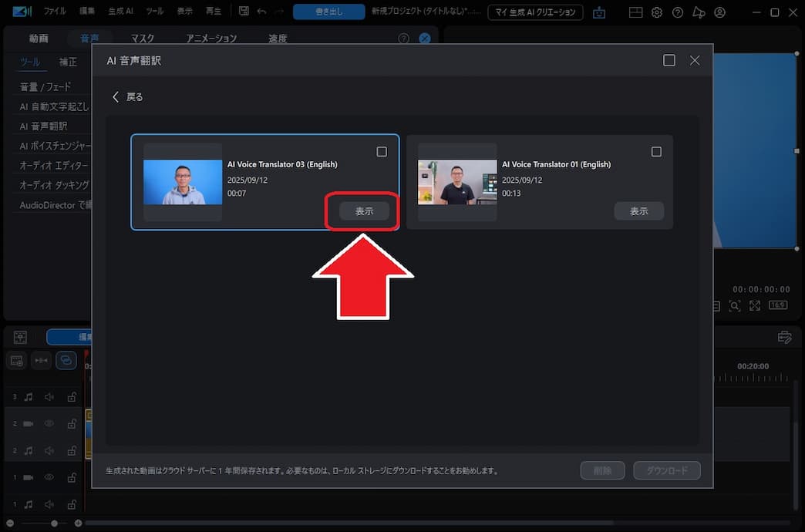Mute audio track 3

[x=49, y=396]
